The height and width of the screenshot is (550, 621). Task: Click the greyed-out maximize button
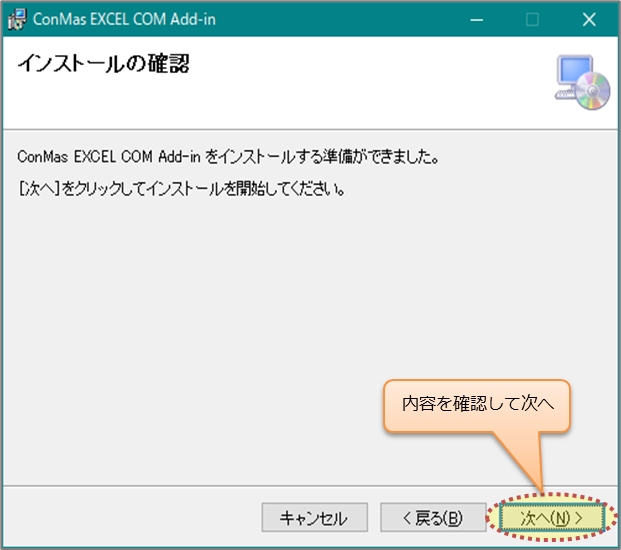point(532,19)
